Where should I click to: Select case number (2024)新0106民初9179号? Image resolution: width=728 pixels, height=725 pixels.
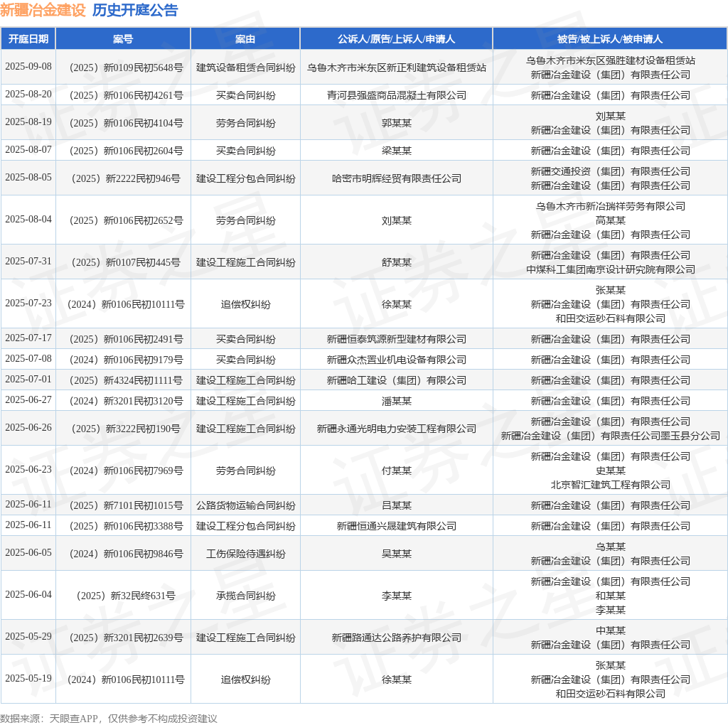tap(126, 360)
